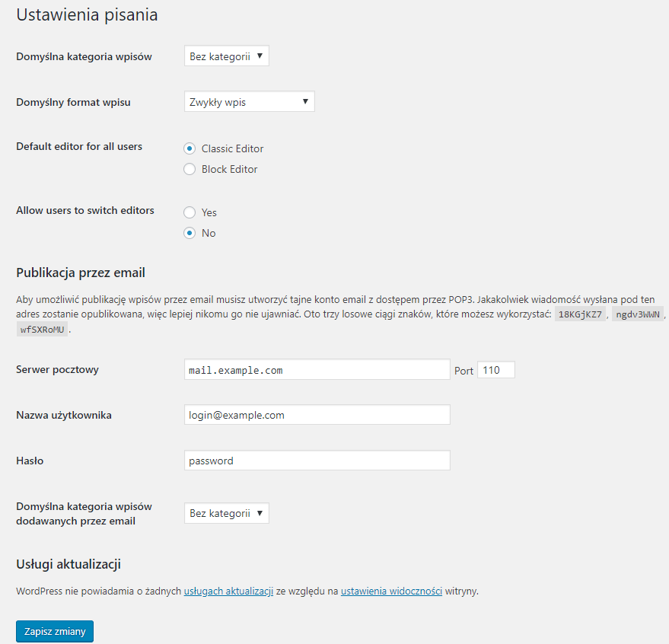Save changes with Zapisz zmiany button
Screen dimensions: 669x644
click(55, 631)
